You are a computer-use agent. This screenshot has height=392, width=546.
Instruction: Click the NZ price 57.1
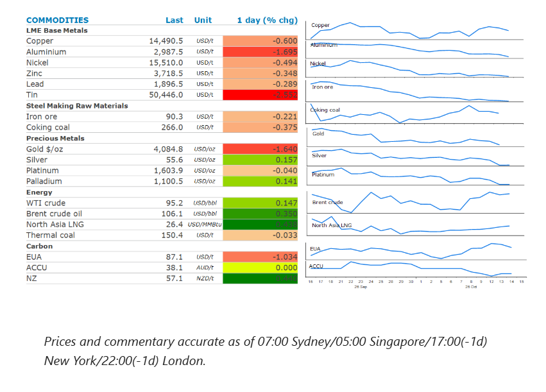pos(174,278)
